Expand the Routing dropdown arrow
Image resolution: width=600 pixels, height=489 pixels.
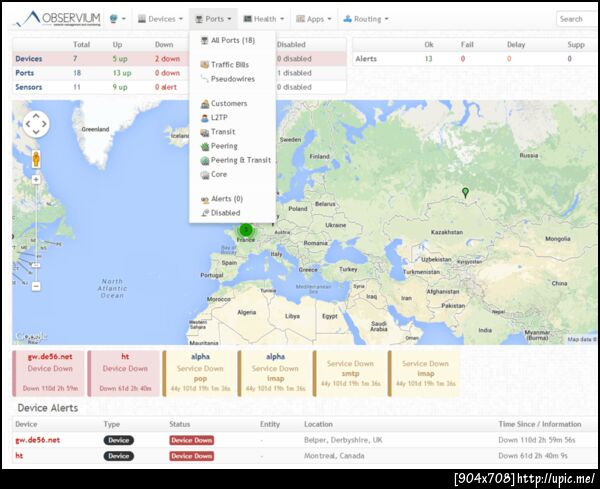pos(386,19)
